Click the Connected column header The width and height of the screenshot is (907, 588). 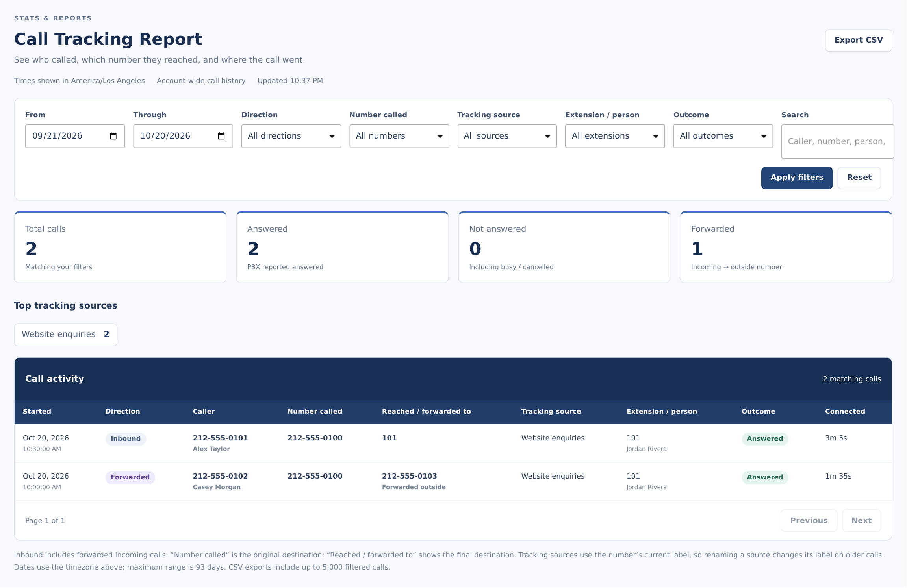(845, 411)
